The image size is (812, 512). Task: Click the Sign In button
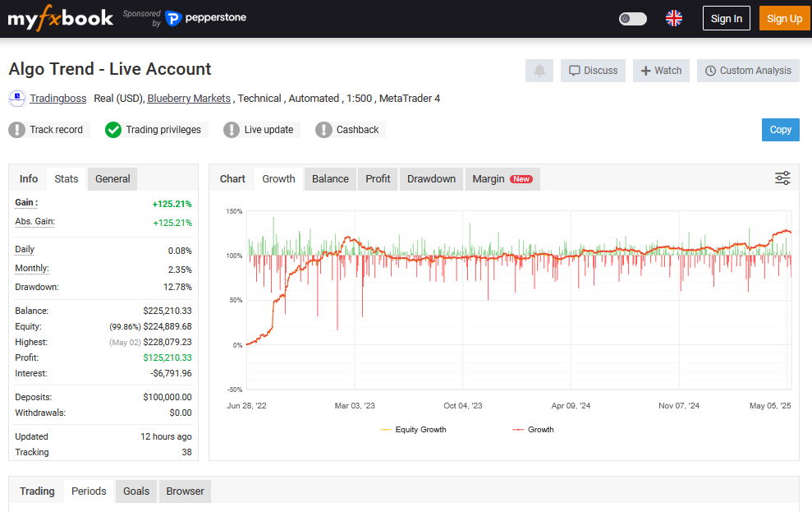click(x=726, y=19)
